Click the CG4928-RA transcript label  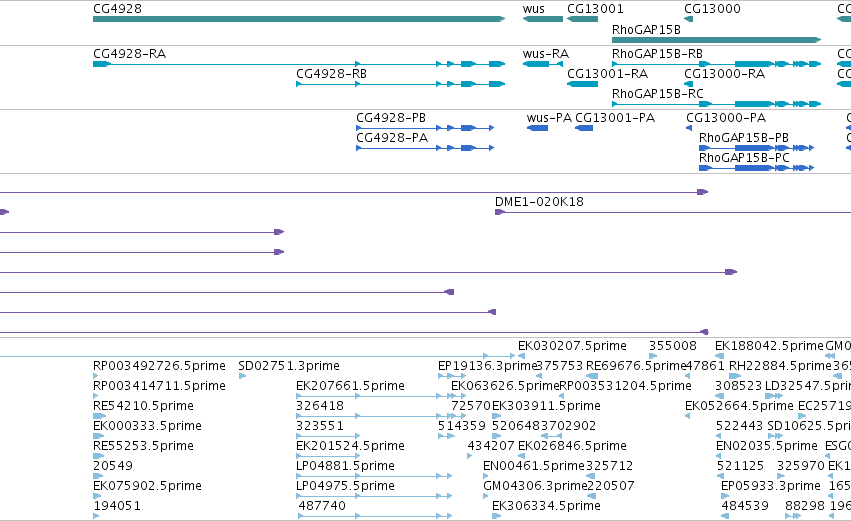129,54
